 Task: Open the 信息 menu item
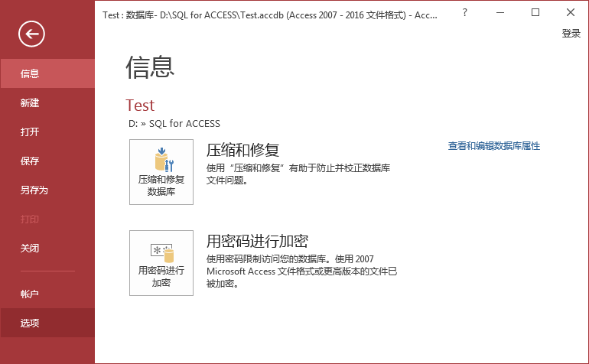point(47,73)
